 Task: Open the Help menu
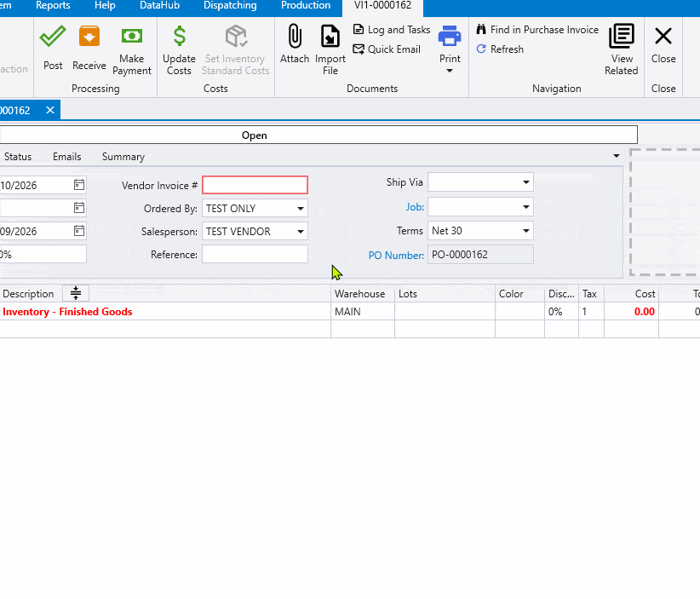coord(105,5)
